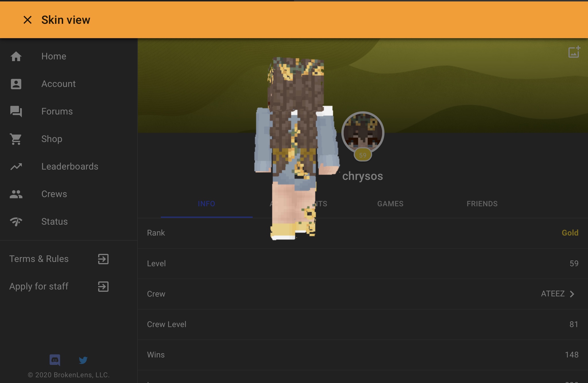Click the Leaderboards trending arrow icon
The height and width of the screenshot is (383, 588).
point(16,166)
